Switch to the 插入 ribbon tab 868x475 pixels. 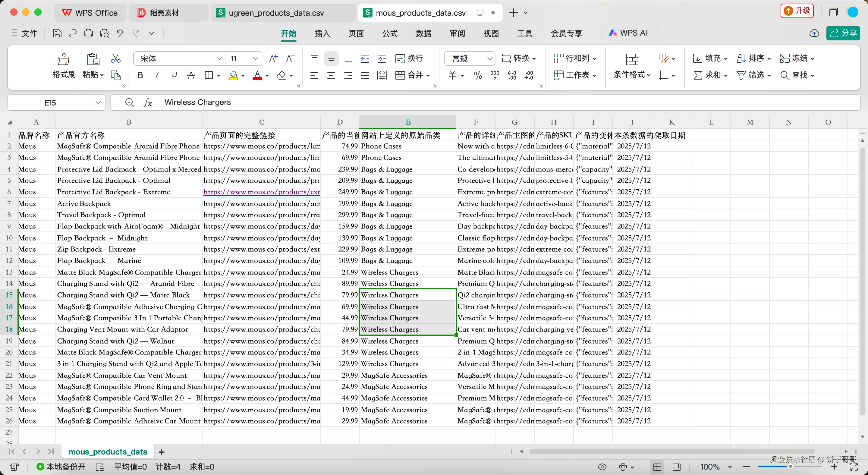pos(322,33)
